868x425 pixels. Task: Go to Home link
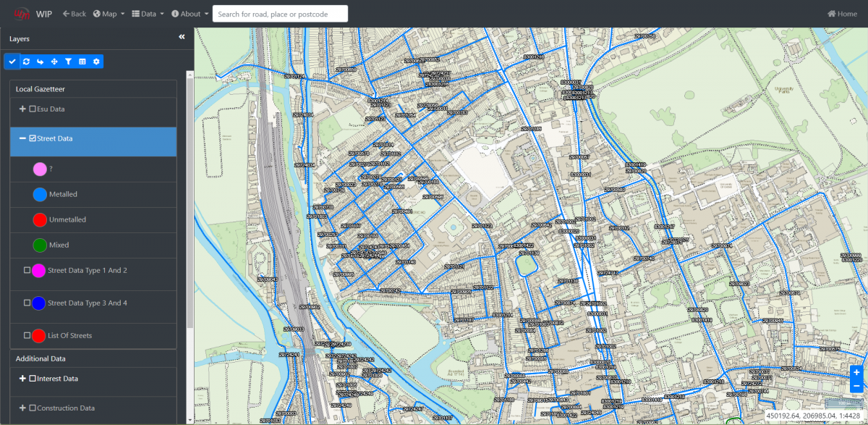[842, 14]
